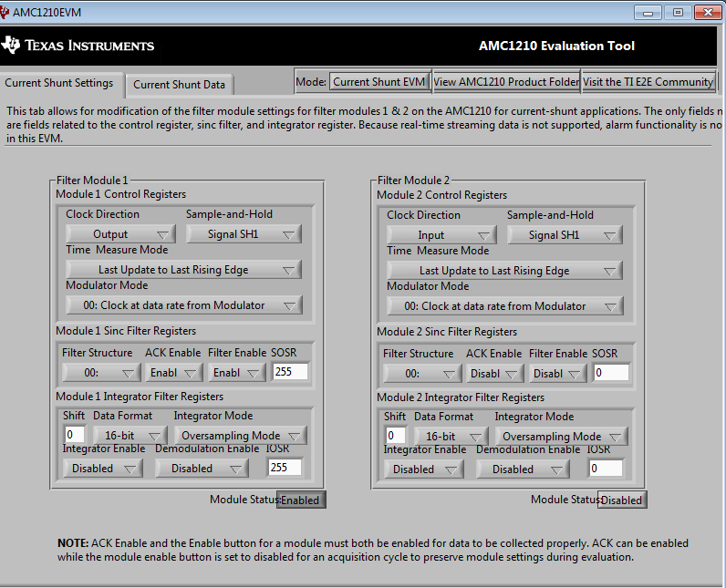Expand Module 2 Time Measure Mode dropdown
The image size is (726, 588).
(x=504, y=271)
